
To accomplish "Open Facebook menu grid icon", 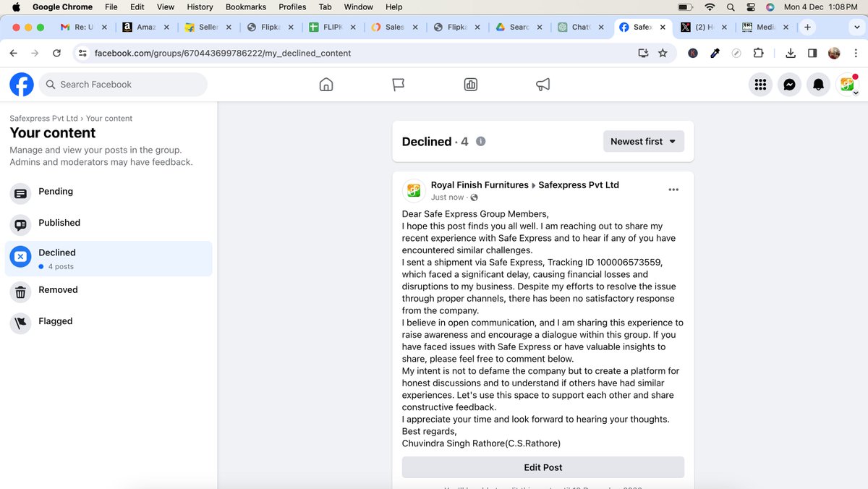I will (x=760, y=85).
